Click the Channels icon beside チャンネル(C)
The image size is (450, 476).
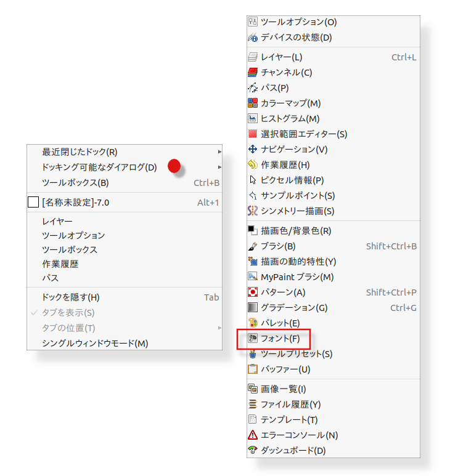coord(253,72)
